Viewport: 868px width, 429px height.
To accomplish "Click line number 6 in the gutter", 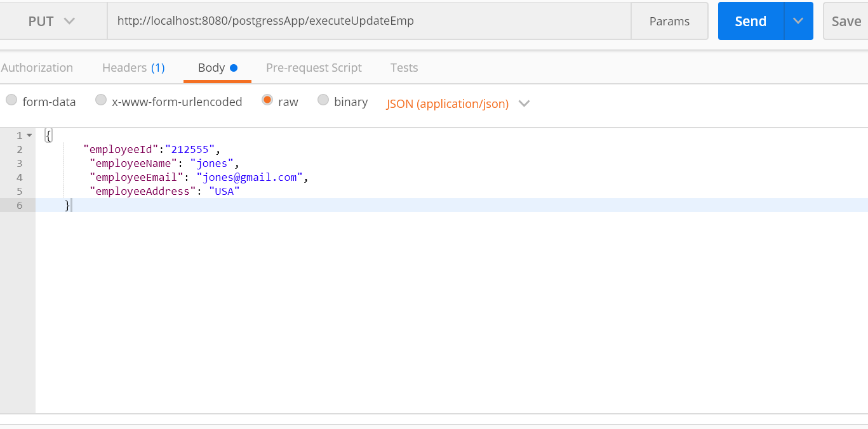I will 20,205.
